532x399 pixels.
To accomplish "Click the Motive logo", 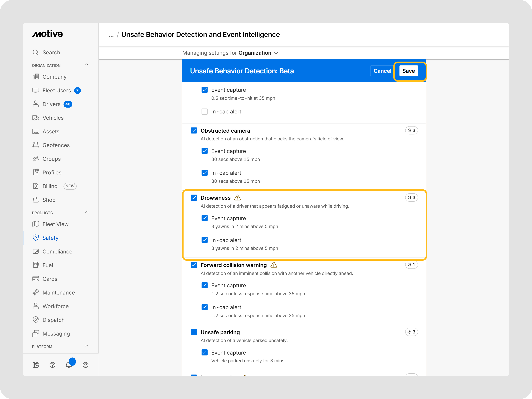I will (47, 34).
